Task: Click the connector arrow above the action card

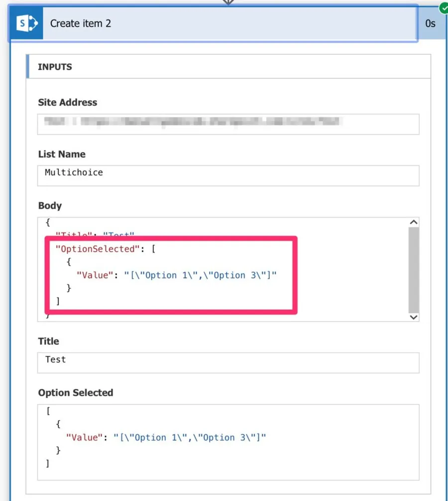Action: click(228, 2)
